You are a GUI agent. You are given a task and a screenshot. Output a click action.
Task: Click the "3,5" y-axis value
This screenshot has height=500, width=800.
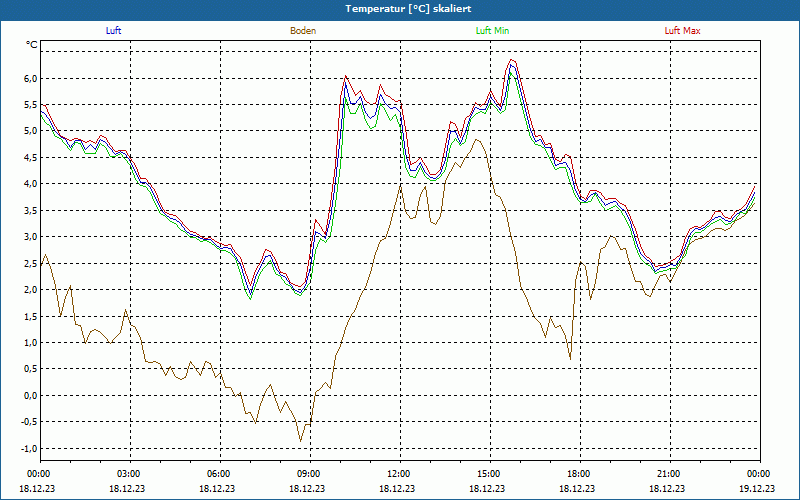coord(31,210)
